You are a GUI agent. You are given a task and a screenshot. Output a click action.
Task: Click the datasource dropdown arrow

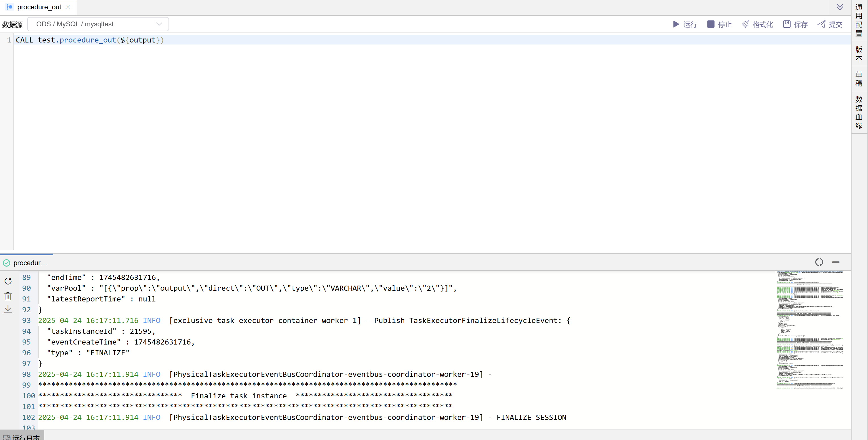159,24
